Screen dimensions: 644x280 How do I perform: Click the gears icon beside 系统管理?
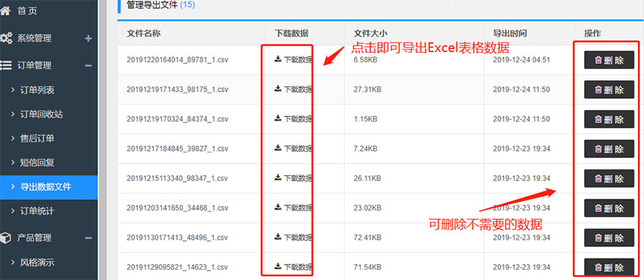coord(6,39)
